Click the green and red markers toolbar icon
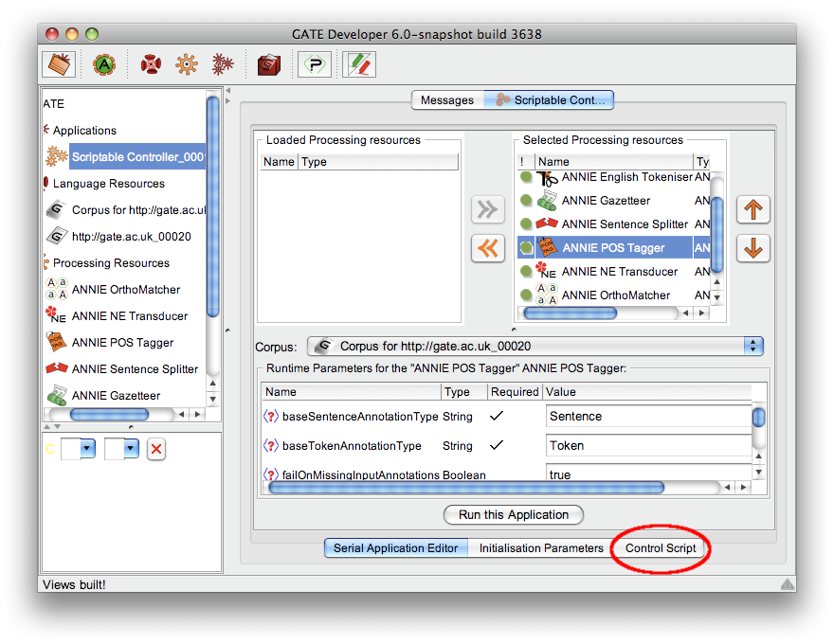834x644 pixels. [x=358, y=64]
